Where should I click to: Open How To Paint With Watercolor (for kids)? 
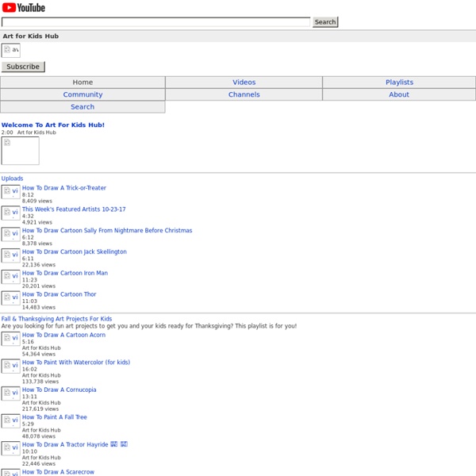tap(76, 362)
